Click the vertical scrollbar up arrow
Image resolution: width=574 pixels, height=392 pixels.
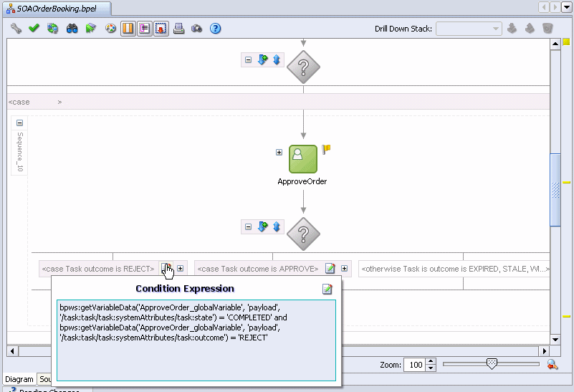[555, 44]
